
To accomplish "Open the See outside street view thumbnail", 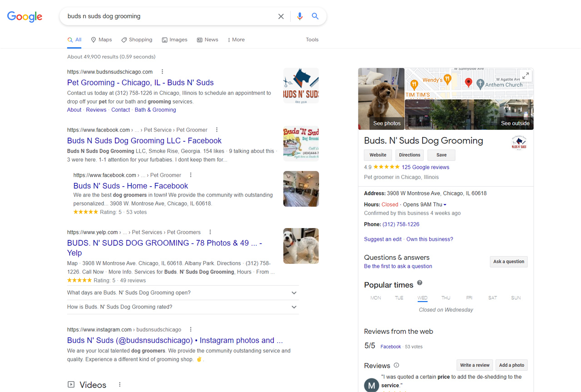I will pyautogui.click(x=469, y=115).
